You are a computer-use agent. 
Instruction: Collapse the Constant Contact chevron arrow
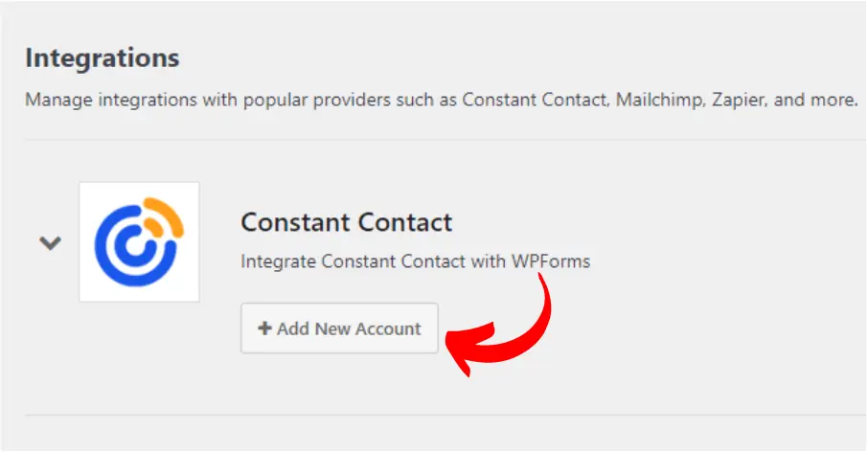(50, 243)
